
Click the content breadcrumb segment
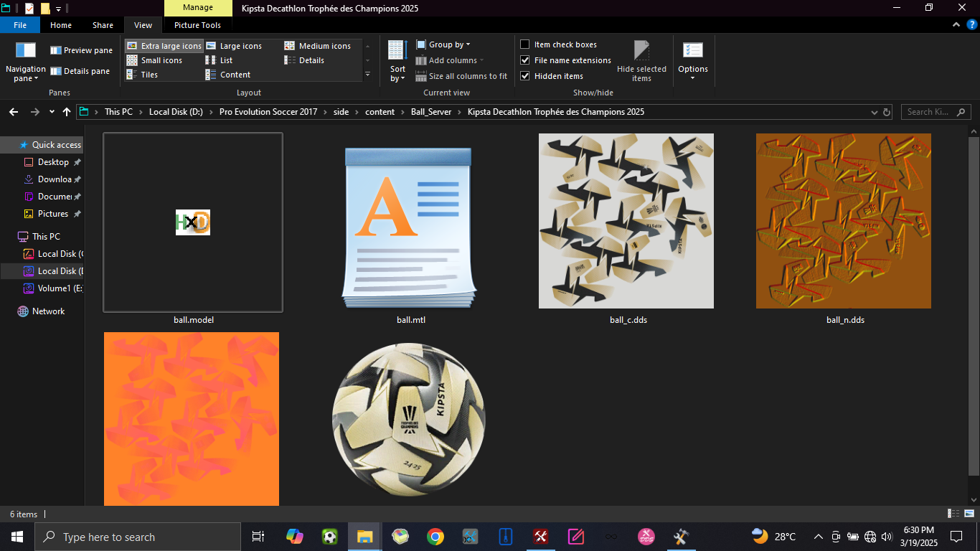click(x=380, y=112)
